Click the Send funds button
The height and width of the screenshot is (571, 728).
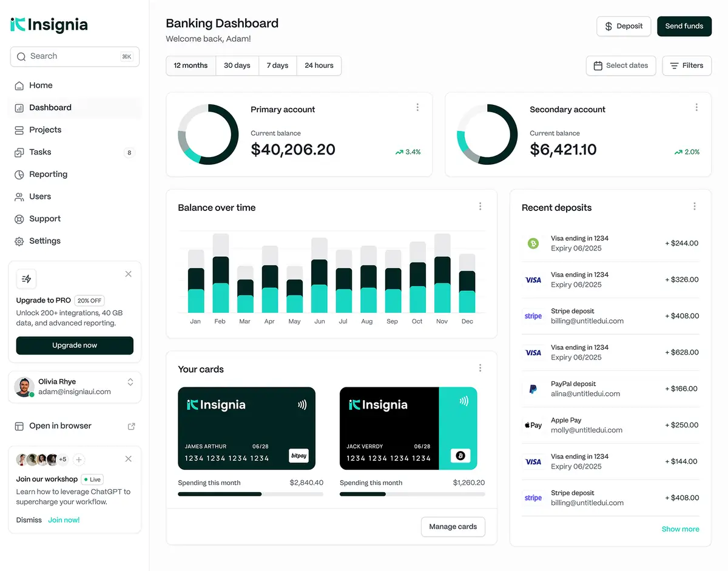pyautogui.click(x=684, y=26)
